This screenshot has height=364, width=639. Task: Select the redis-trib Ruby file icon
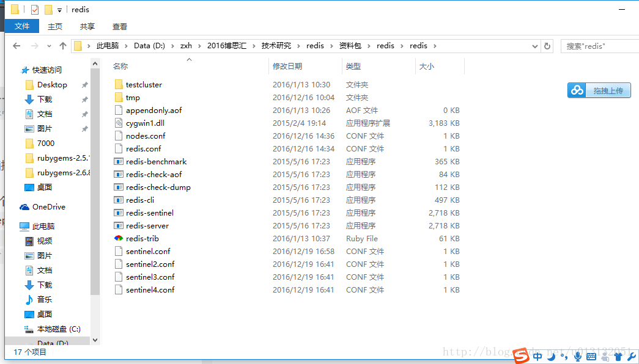pyautogui.click(x=119, y=238)
